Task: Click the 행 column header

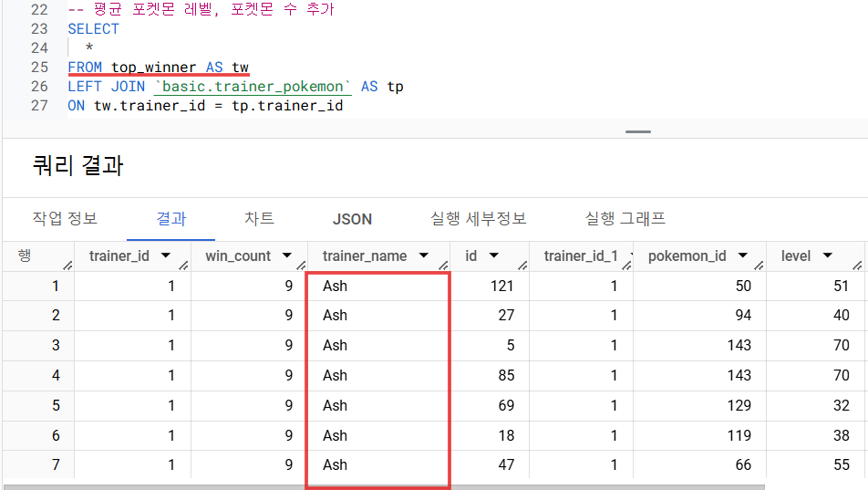Action: [25, 255]
